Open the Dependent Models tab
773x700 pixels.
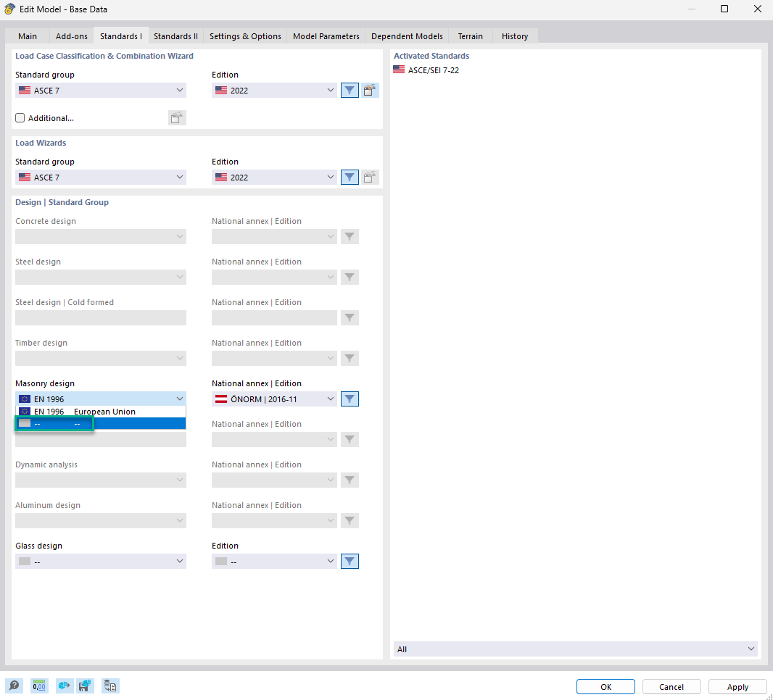[x=407, y=36]
